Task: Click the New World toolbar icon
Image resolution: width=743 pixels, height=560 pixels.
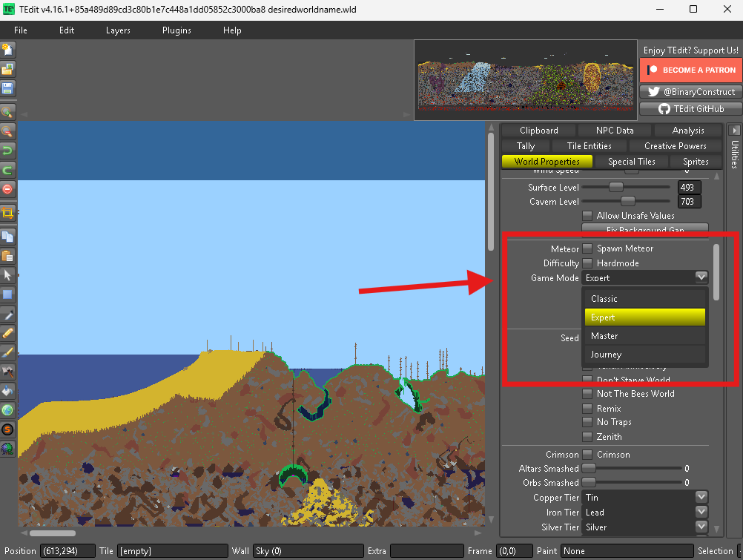Action: click(7, 50)
